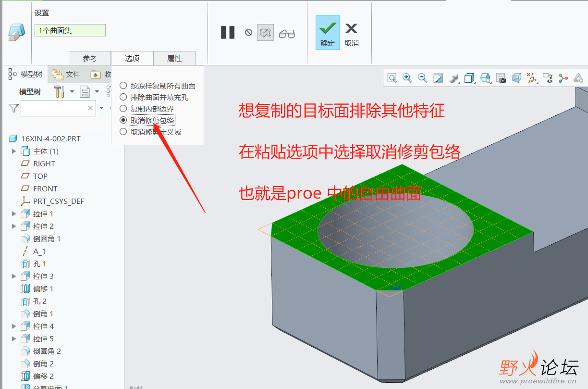
Task: Switch to the 收藏 favorites tab
Action: click(100, 74)
